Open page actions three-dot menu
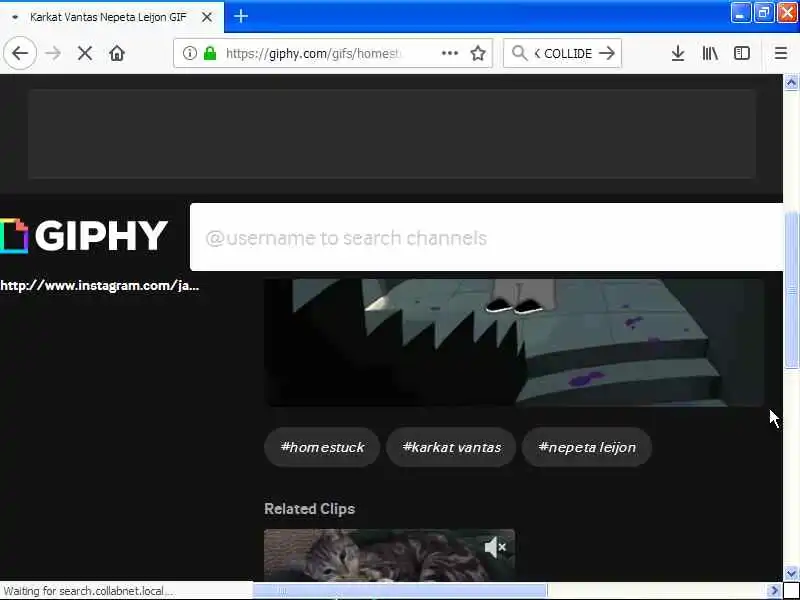 point(449,53)
